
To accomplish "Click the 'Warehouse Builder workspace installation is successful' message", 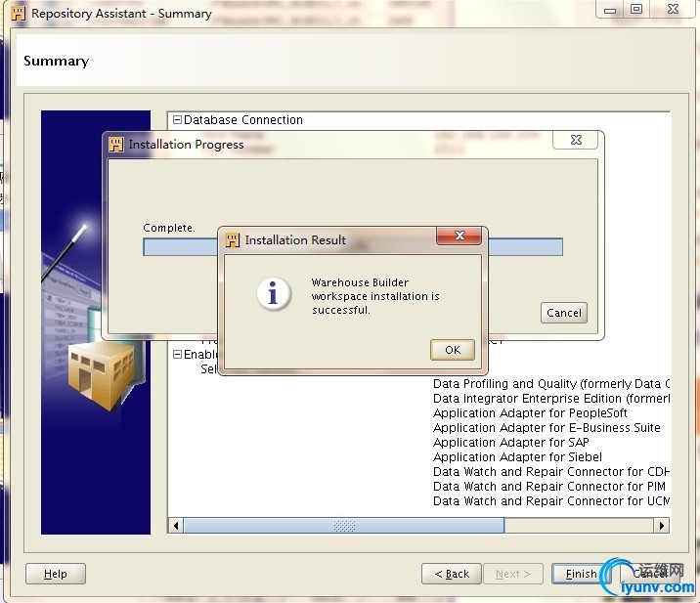I will click(375, 296).
